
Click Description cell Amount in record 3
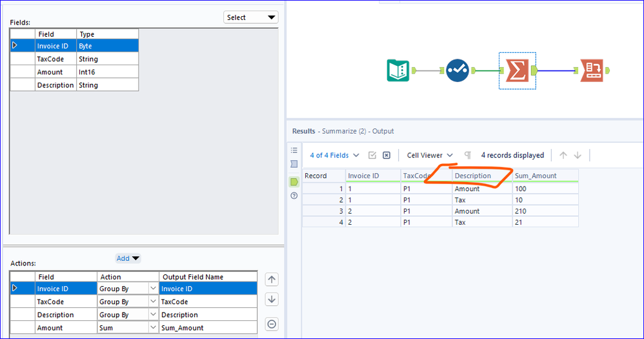tap(482, 211)
